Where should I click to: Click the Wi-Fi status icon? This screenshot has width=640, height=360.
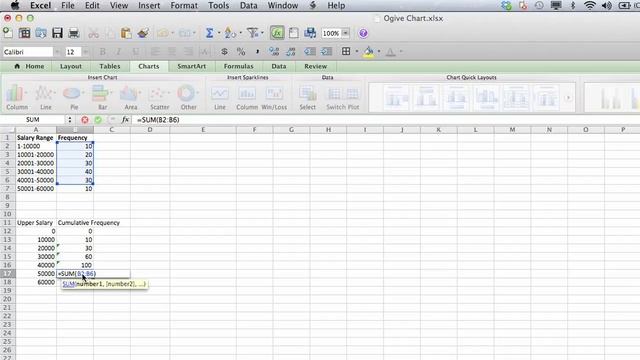[x=589, y=5]
